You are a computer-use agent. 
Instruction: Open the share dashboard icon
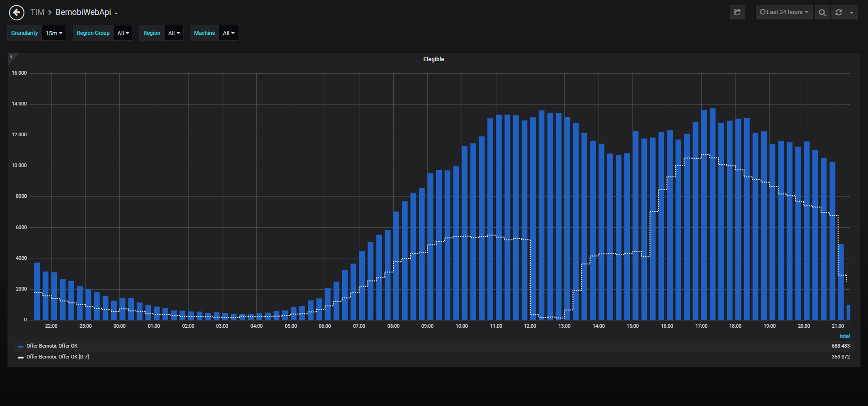pos(737,12)
